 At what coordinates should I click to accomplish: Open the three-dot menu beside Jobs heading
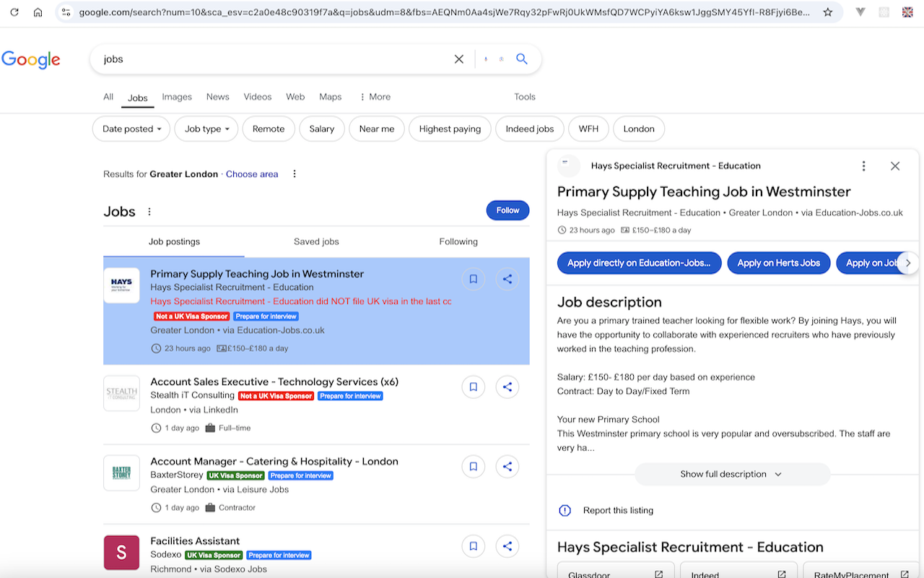click(x=149, y=212)
